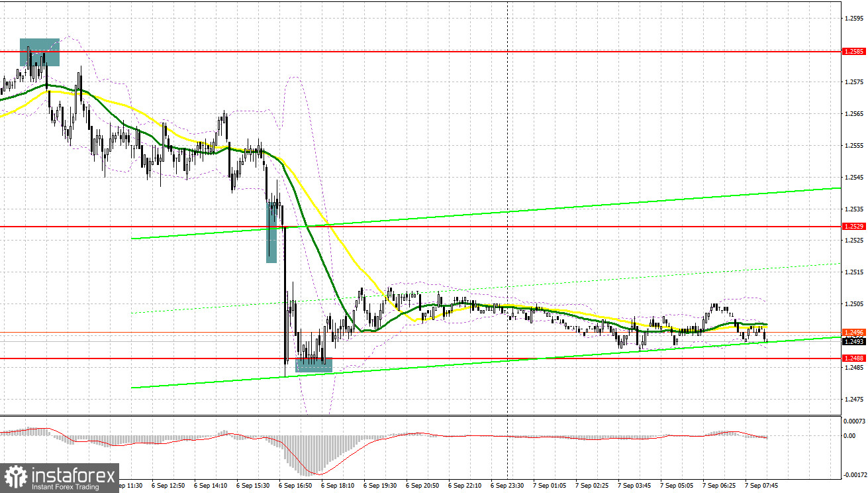Select the 6 Sep 14:10 time label
This screenshot has width=868, height=493.
pos(210,485)
